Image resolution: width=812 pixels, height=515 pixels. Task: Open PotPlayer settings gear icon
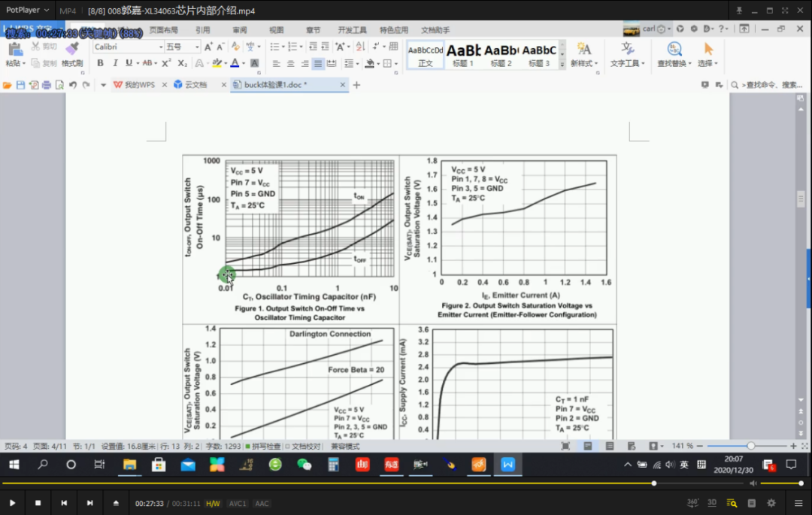click(771, 503)
